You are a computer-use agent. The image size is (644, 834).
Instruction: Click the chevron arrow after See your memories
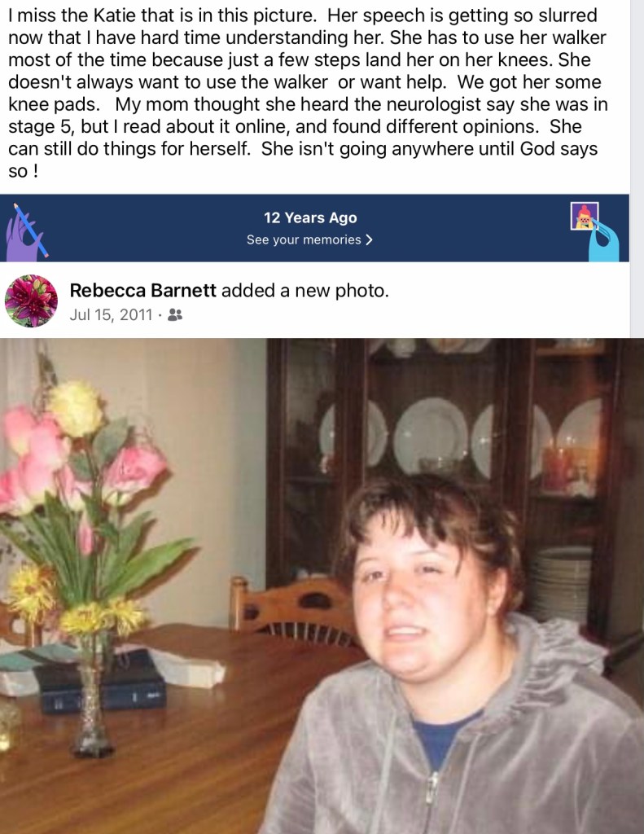click(x=369, y=240)
